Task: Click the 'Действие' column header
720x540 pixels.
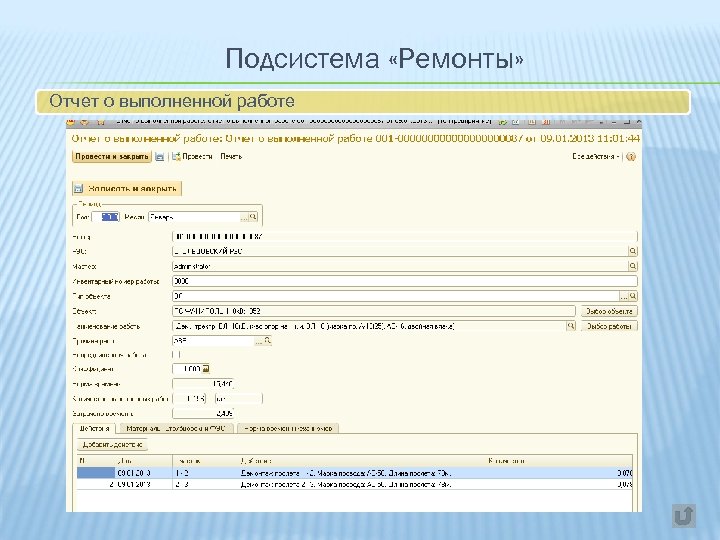Action: point(363,461)
